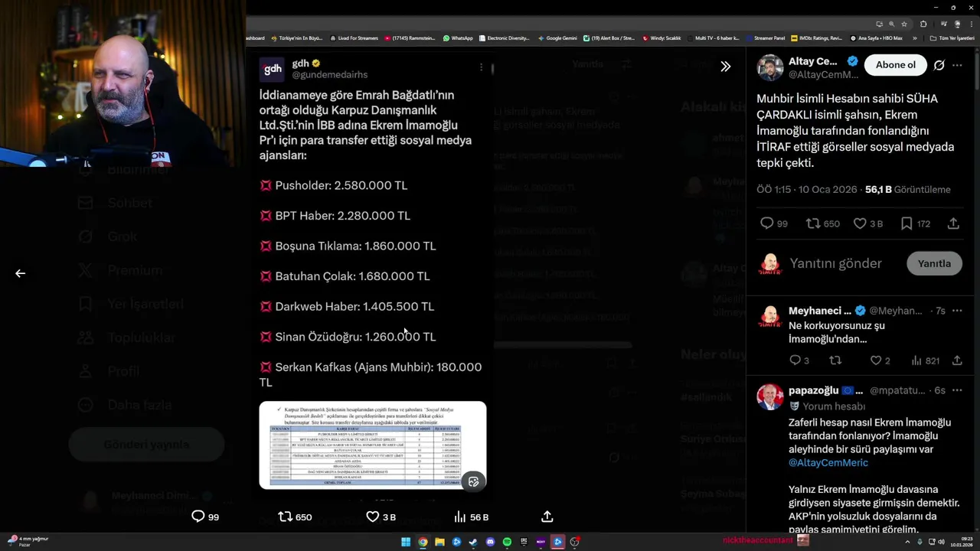Open more menu on Meyhaneci reply
Screen dimensions: 980x551
coord(957,311)
